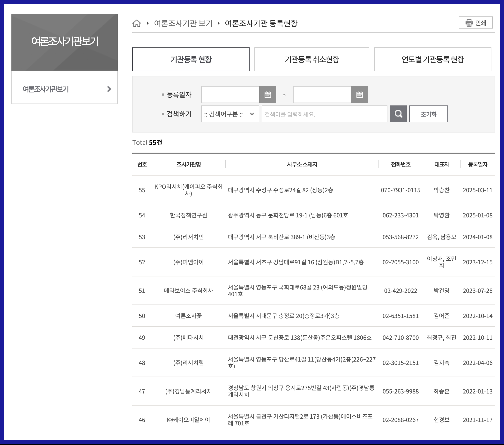Select the 여론조사꽃 row entry

point(188,316)
